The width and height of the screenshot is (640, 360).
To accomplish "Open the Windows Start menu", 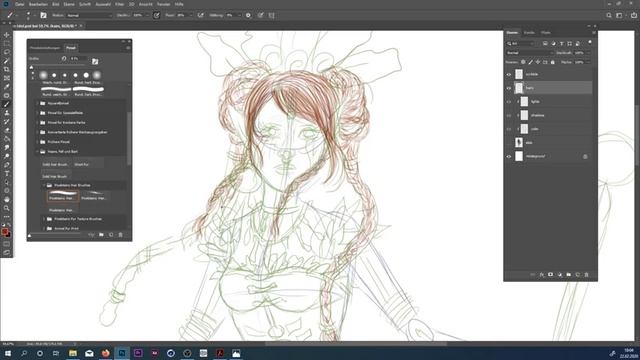I will (x=7, y=353).
